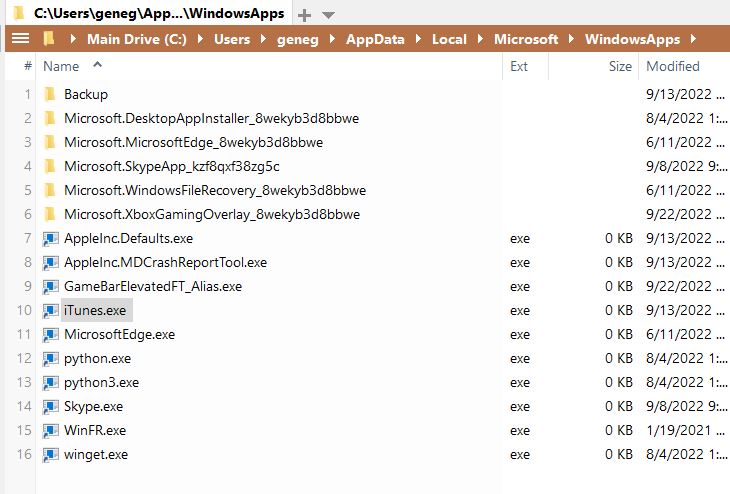Expand arrow after Users breadcrumb
Viewport: 730px width, 494px height.
pyautogui.click(x=264, y=39)
